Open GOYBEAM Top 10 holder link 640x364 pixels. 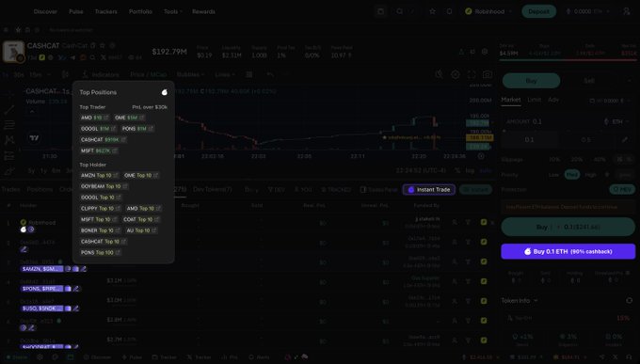click(125, 186)
